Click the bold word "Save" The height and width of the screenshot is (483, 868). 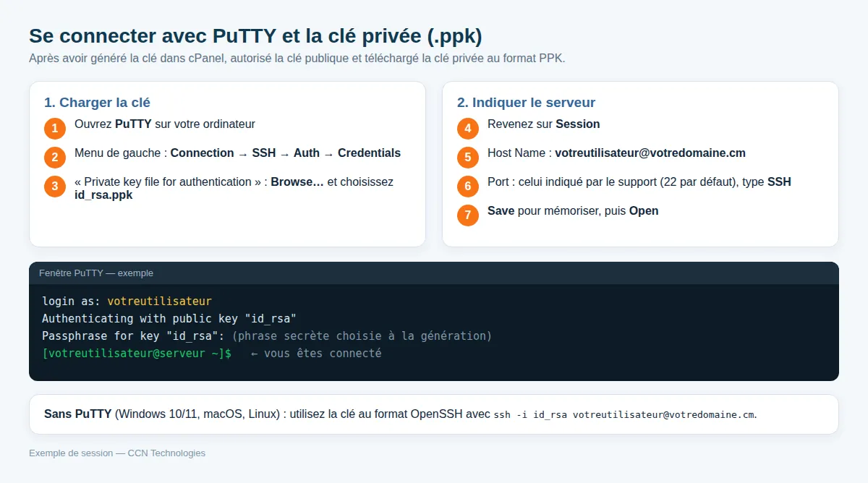[501, 211]
